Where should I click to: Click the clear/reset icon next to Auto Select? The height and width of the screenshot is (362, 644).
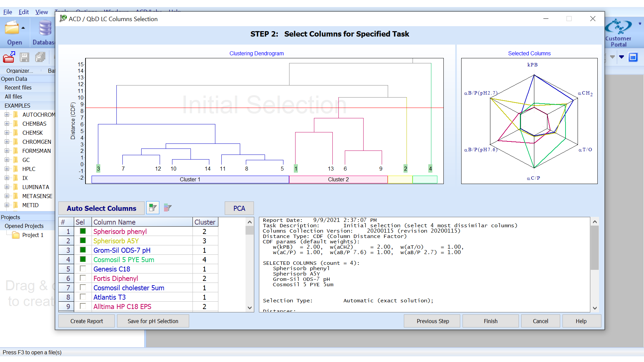tap(167, 208)
